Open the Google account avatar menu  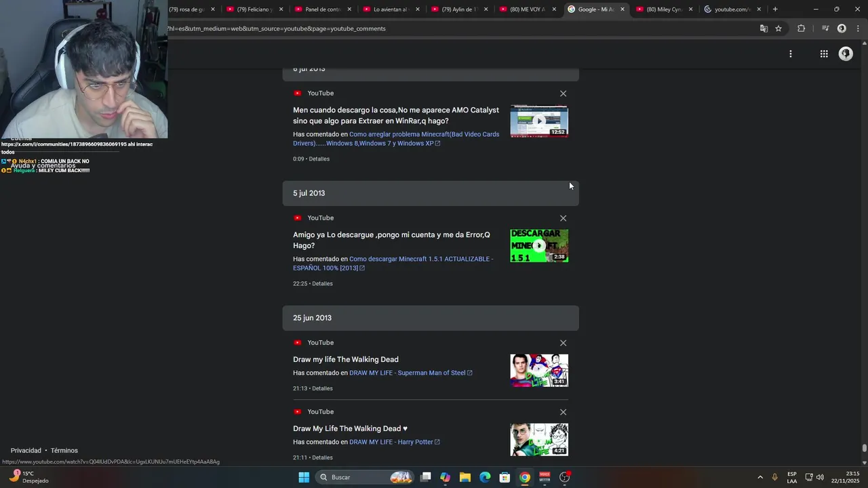(846, 54)
